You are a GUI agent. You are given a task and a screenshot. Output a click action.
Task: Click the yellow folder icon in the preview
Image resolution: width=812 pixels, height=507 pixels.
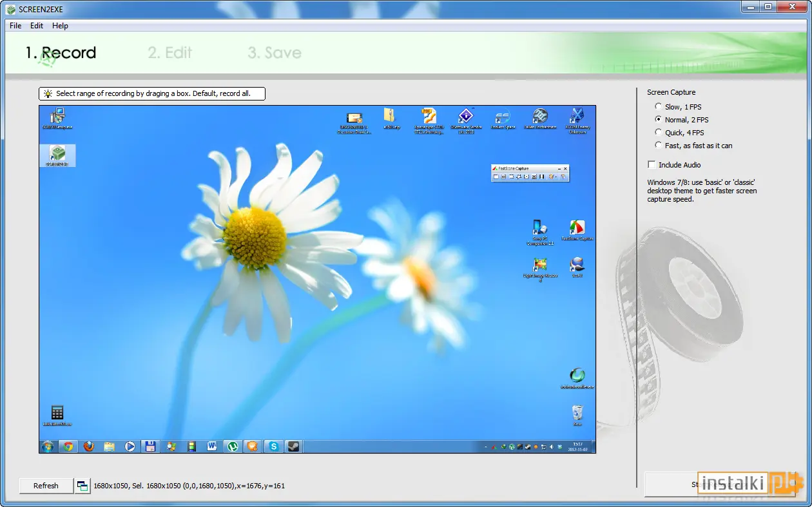click(390, 115)
